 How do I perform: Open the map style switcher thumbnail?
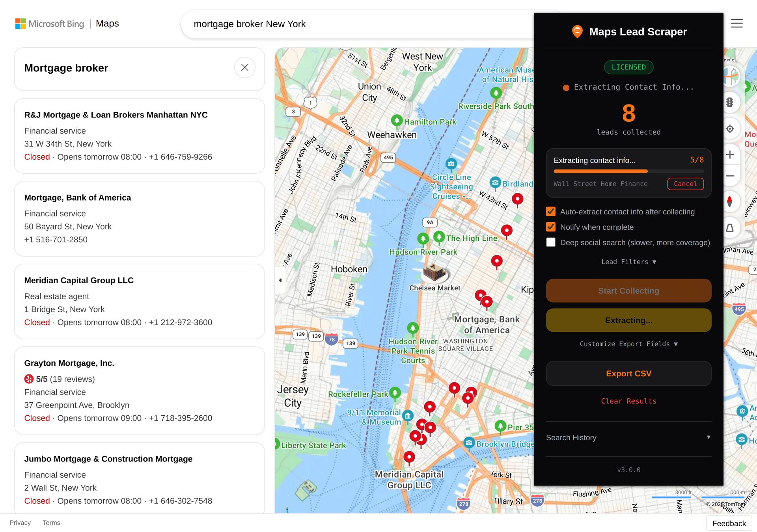coord(731,76)
